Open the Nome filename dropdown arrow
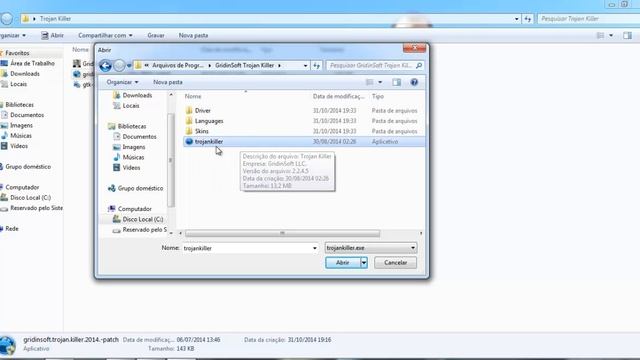Image resolution: width=640 pixels, height=360 pixels. point(315,248)
